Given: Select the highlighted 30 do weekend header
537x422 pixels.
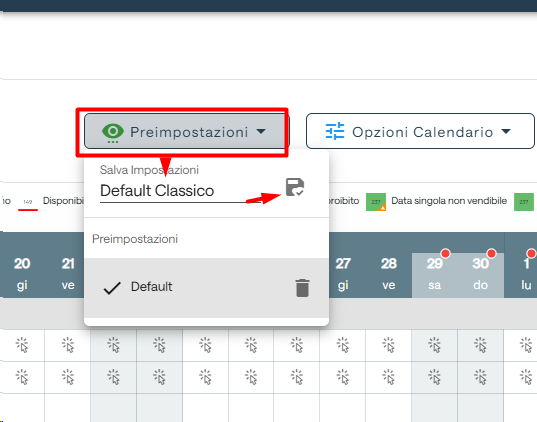Looking at the screenshot, I should click(x=480, y=273).
